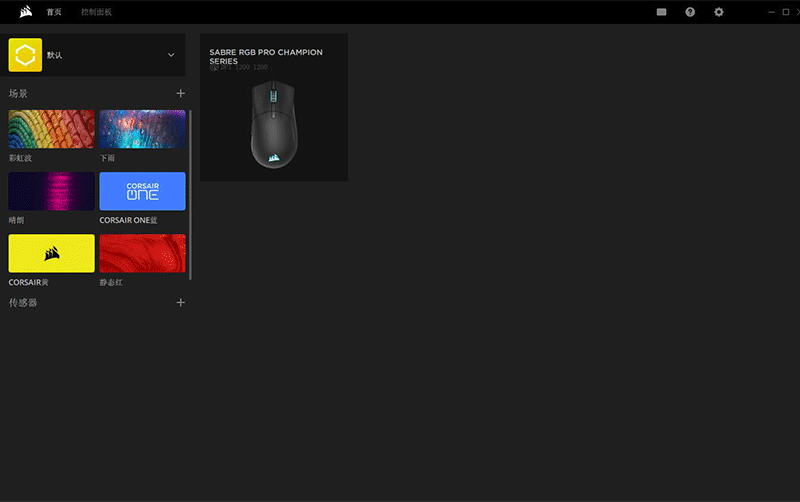Click the 场景 section heading
Viewport: 800px width, 502px height.
[x=18, y=93]
